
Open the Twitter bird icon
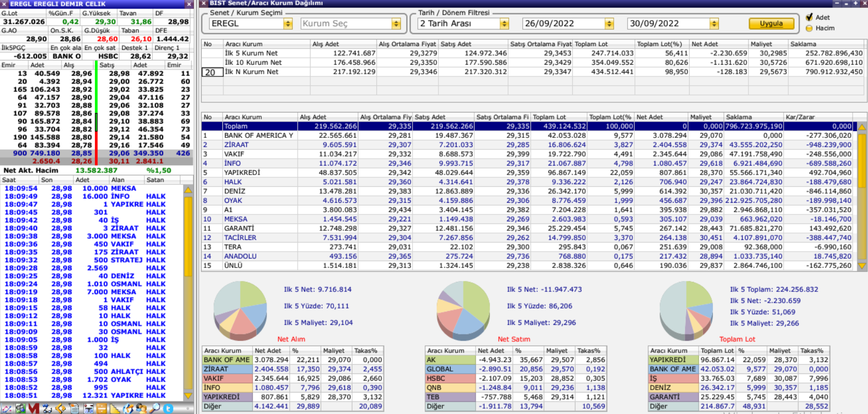click(168, 409)
